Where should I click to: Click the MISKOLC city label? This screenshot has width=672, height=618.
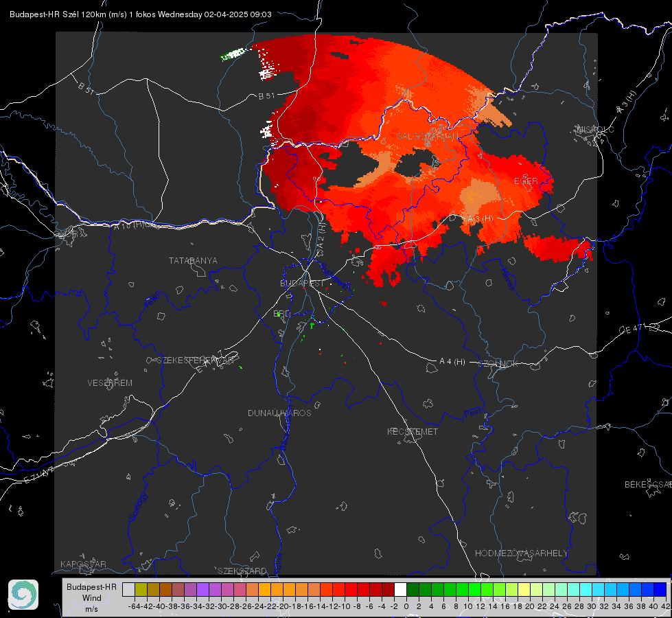click(x=595, y=130)
